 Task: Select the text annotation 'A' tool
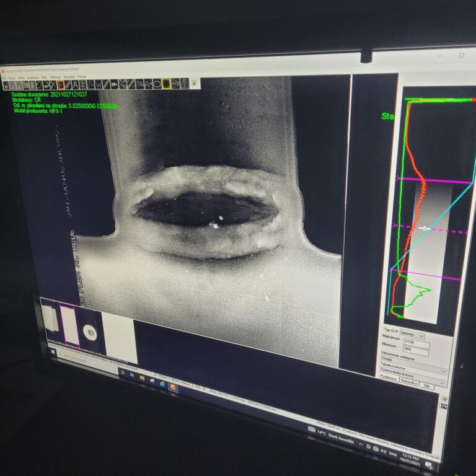(76, 84)
